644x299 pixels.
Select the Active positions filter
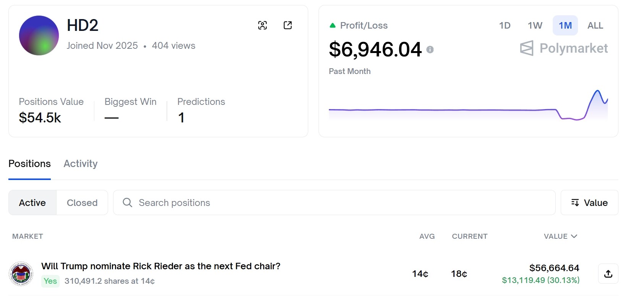tap(32, 203)
